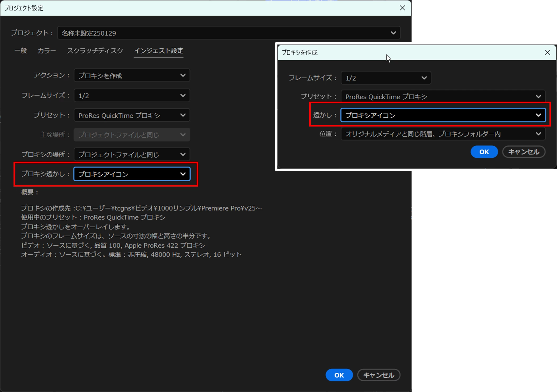The image size is (559, 392).
Task: Click キャンセル in Project Settings dialog
Action: [378, 375]
